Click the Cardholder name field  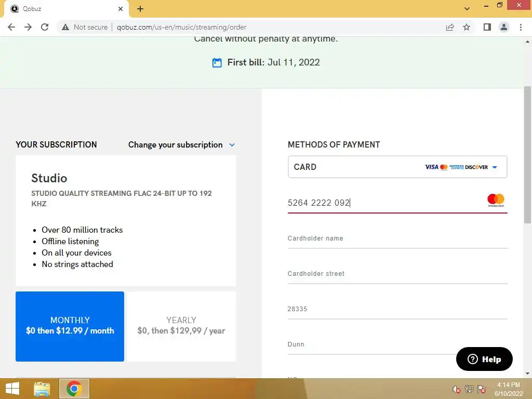pyautogui.click(x=397, y=238)
